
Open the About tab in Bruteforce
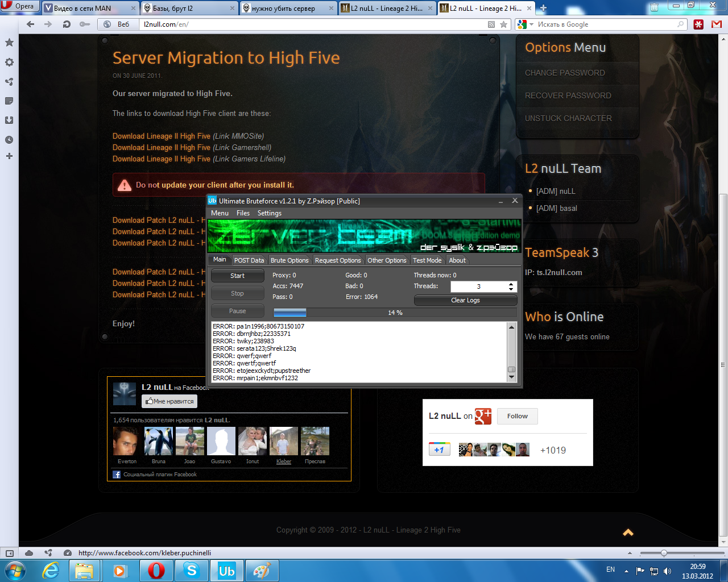pyautogui.click(x=457, y=260)
